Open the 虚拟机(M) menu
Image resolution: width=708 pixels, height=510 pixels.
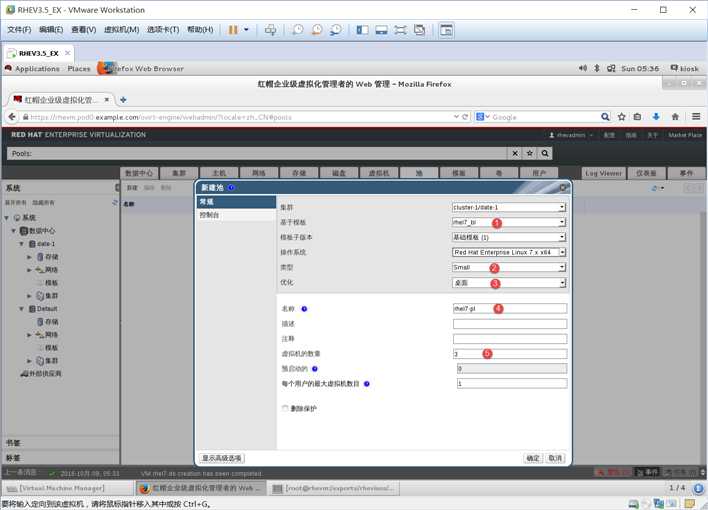pyautogui.click(x=121, y=30)
